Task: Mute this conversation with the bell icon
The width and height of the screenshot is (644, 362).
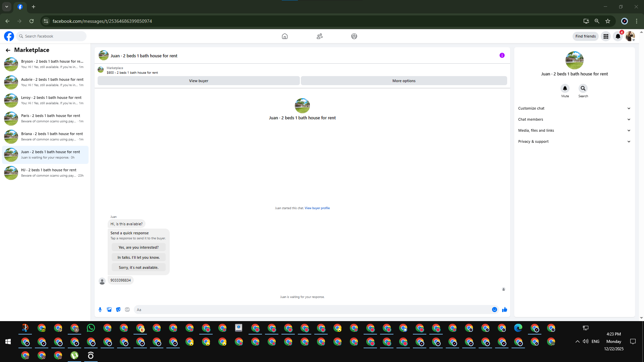Action: tap(565, 88)
